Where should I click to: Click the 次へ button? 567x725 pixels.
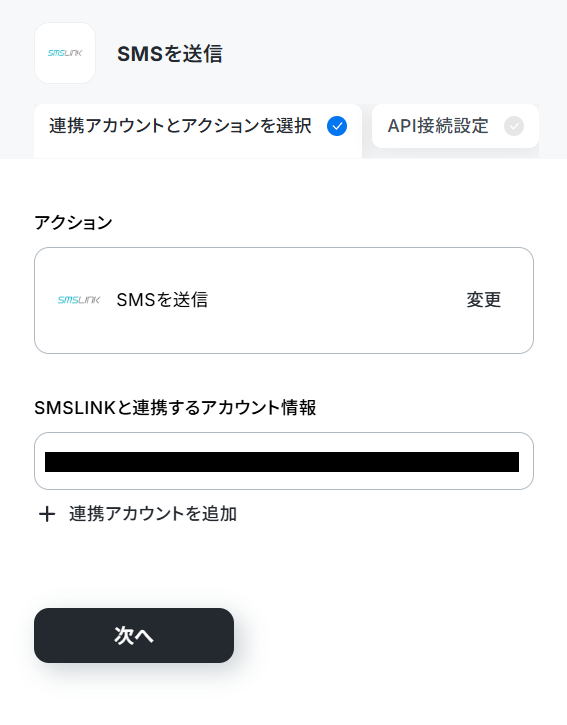coord(134,635)
